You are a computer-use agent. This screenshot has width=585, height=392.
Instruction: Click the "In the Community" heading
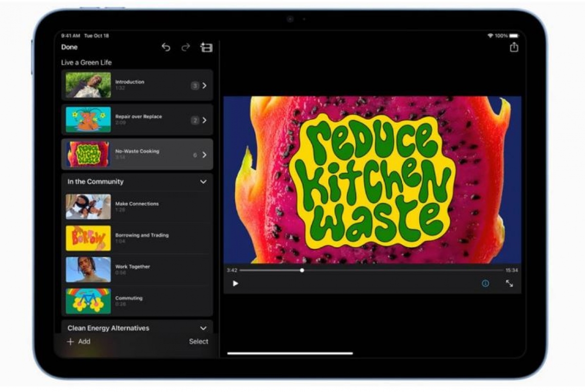96,182
